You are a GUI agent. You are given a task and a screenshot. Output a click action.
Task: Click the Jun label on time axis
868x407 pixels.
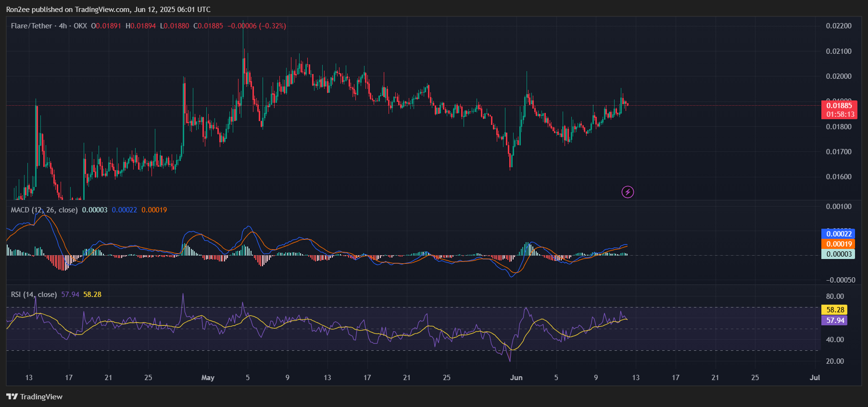click(x=516, y=378)
